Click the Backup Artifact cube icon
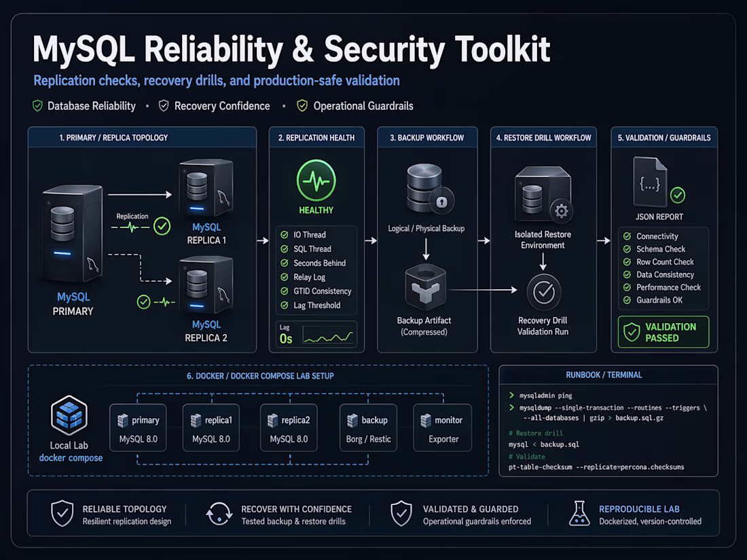Screen dimensions: 747x560 pos(425,287)
